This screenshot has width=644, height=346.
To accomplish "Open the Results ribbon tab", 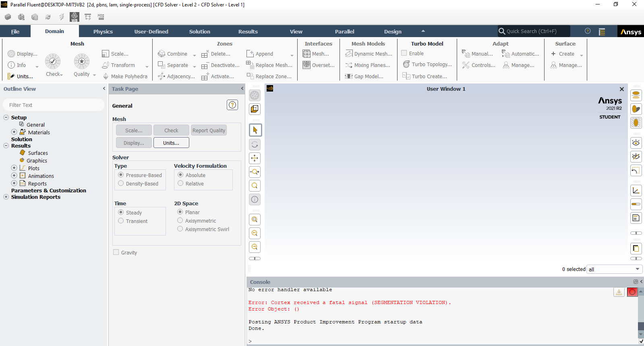I will [x=248, y=31].
